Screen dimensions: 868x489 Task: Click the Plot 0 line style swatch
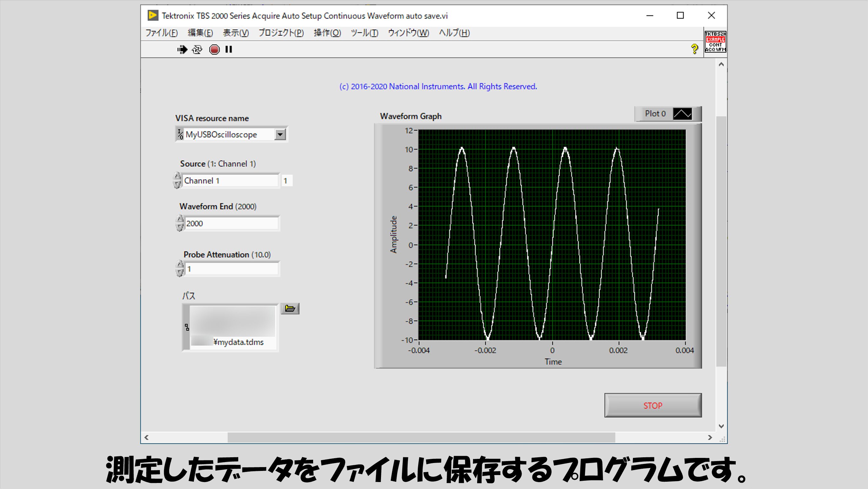click(x=682, y=114)
